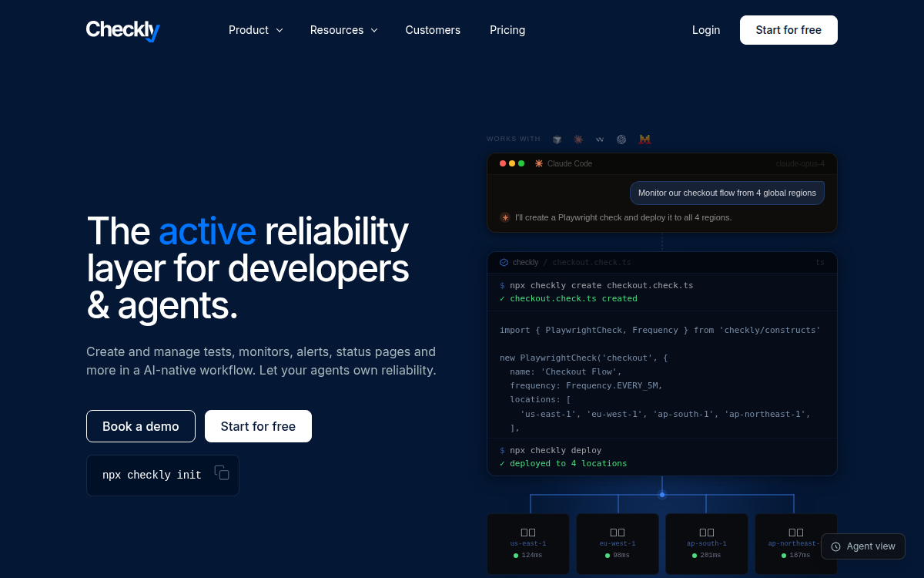Click the clock icon in Agent view
Screen dimensions: 924x578
coord(836,546)
